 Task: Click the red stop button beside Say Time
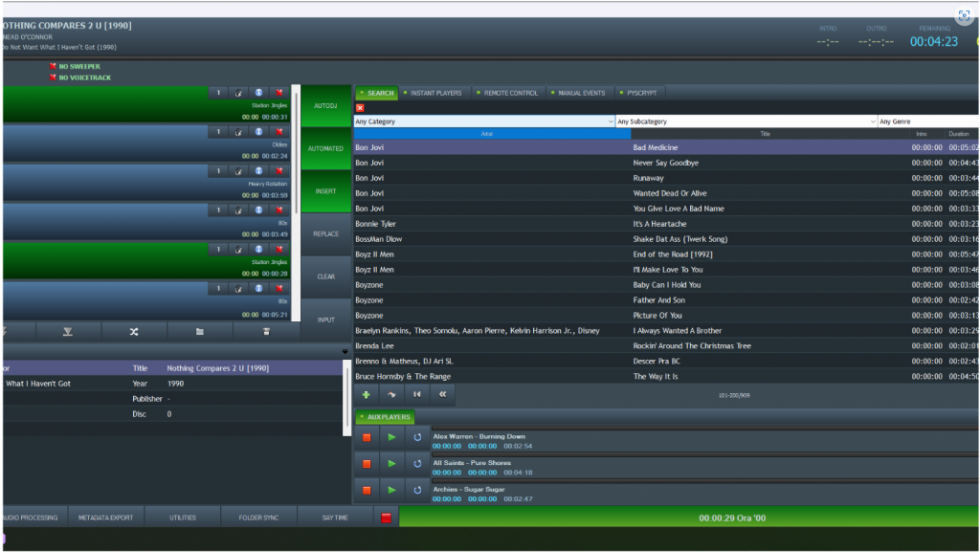point(387,518)
